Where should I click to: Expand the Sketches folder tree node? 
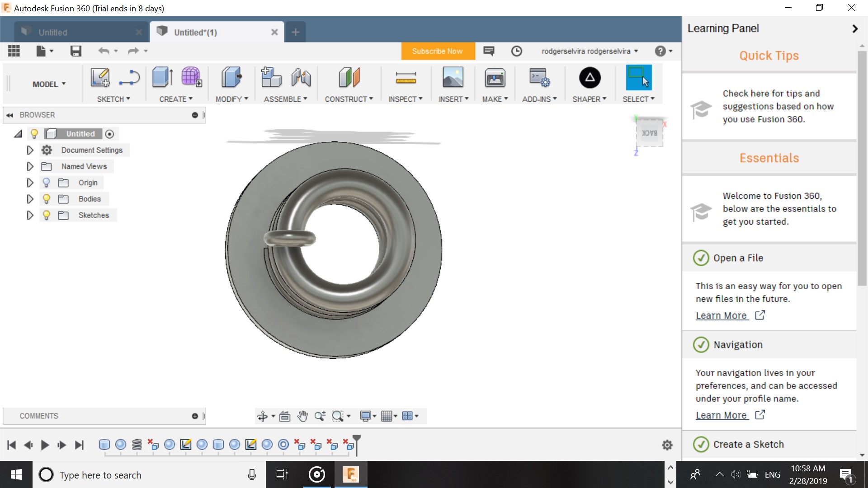click(30, 215)
